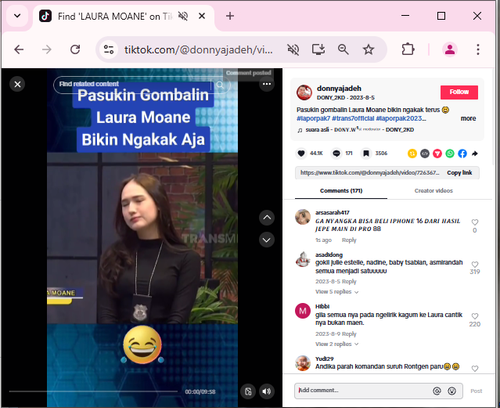Image resolution: width=500 pixels, height=408 pixels.
Task: Open comments via the speech bubble icon
Action: tap(337, 153)
